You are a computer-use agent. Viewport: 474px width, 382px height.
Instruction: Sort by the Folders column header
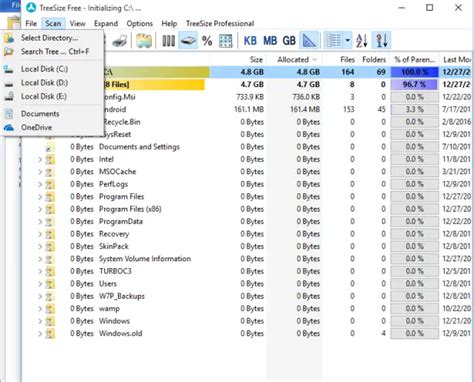374,60
